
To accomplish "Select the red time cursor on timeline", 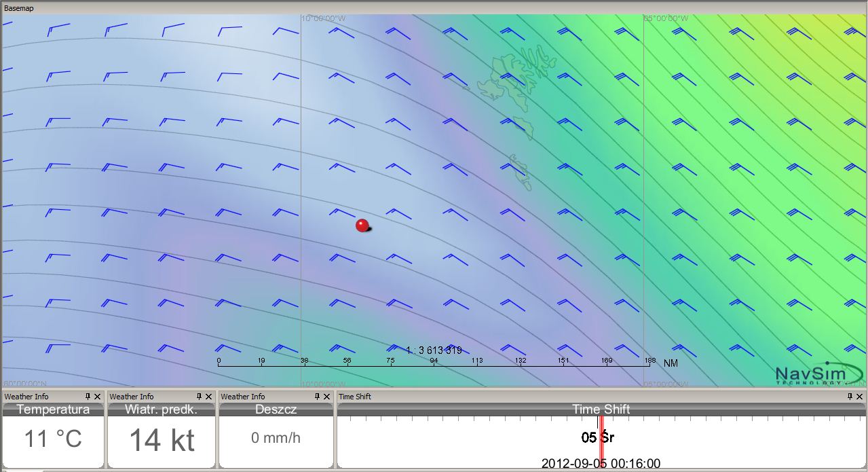I will [601, 441].
